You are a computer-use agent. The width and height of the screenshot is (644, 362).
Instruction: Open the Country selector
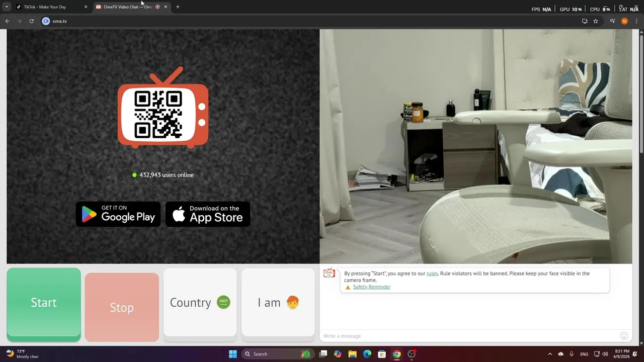(200, 302)
